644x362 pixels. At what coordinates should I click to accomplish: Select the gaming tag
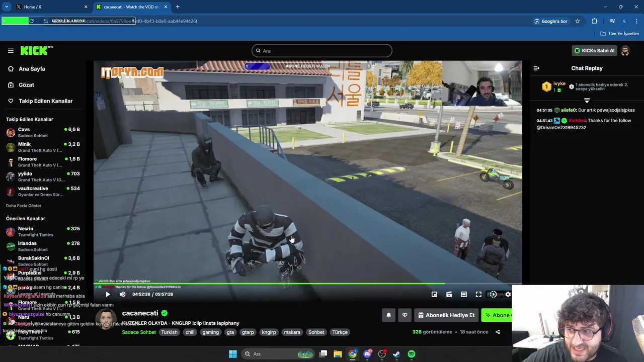[x=210, y=332]
